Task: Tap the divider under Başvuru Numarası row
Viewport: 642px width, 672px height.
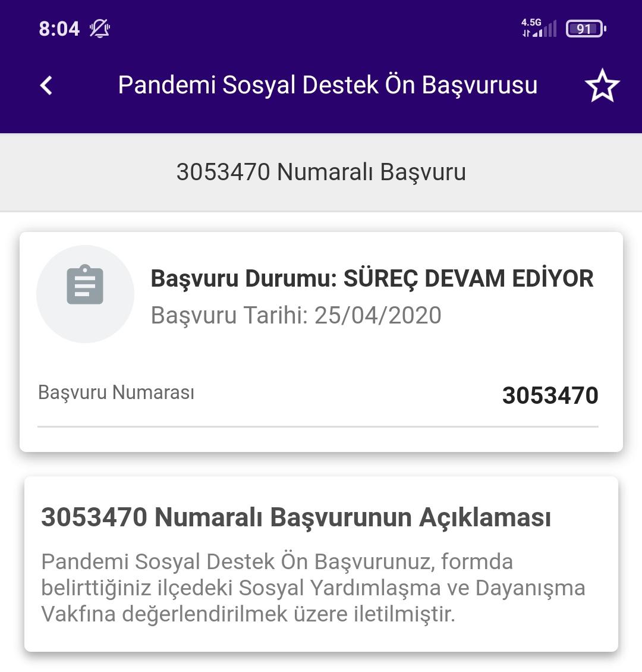Action: click(x=318, y=426)
